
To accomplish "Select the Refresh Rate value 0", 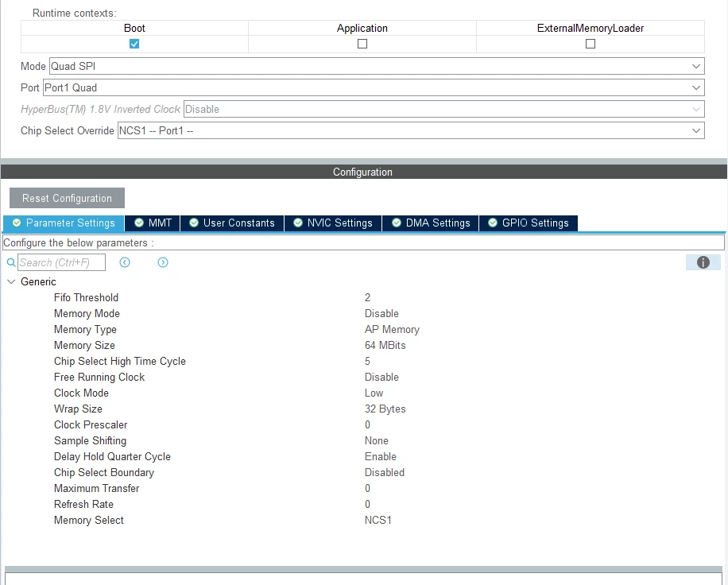I will tap(367, 504).
